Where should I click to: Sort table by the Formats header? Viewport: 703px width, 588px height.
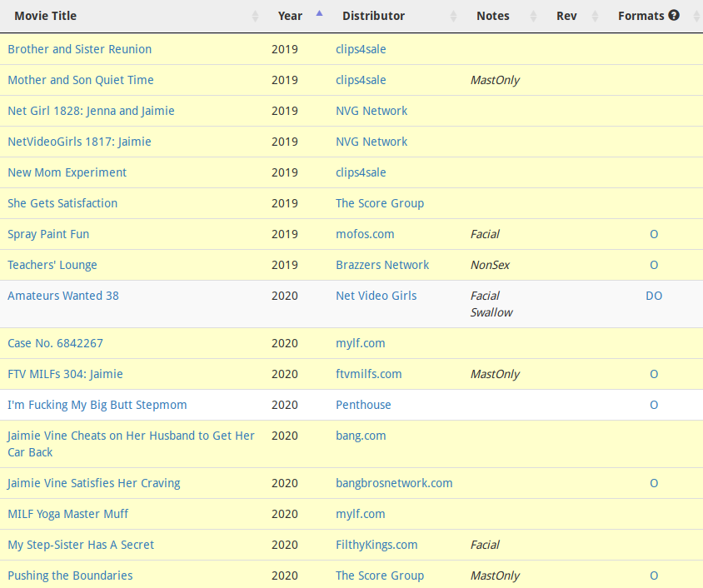[641, 16]
